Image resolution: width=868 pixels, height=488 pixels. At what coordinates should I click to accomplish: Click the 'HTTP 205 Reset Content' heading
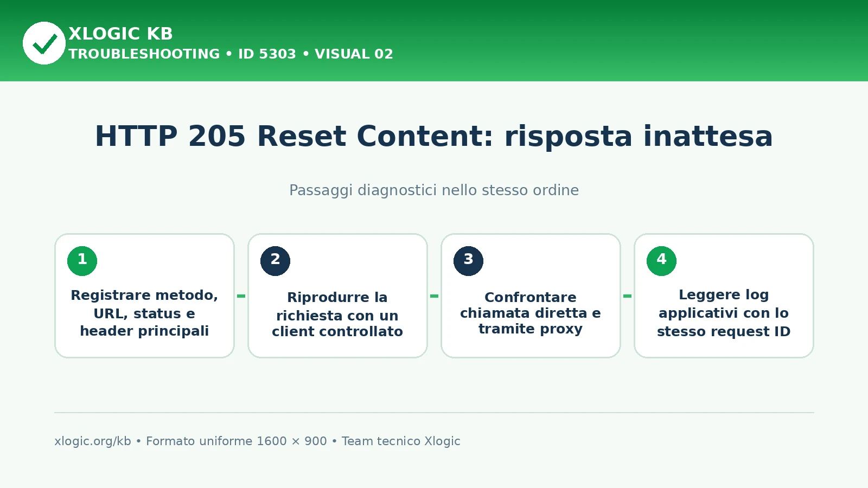click(x=434, y=136)
